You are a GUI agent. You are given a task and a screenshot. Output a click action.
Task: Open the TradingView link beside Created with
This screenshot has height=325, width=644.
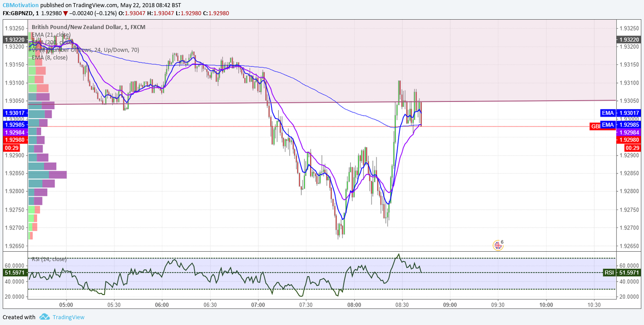click(x=68, y=317)
